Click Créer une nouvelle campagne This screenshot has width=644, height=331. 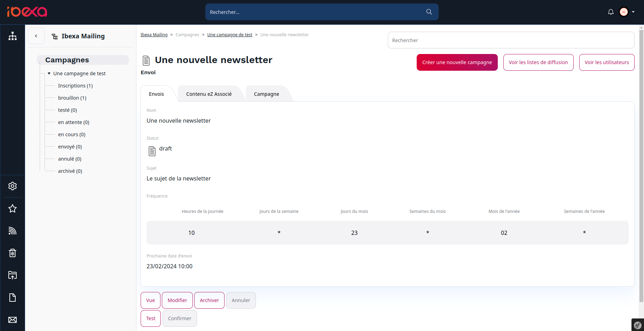(x=457, y=62)
